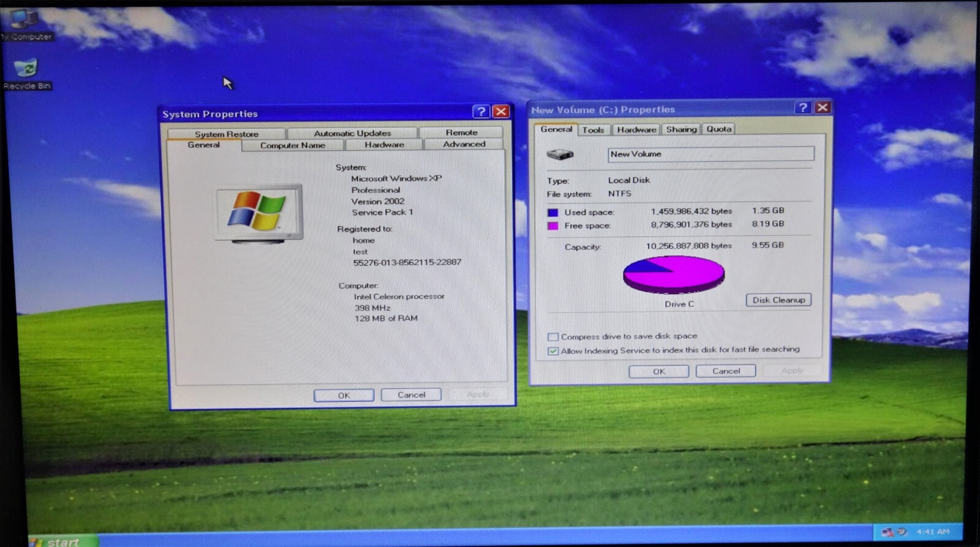Open the Hardware tab in volume properties
Viewport: 980px width, 547px height.
coord(636,130)
